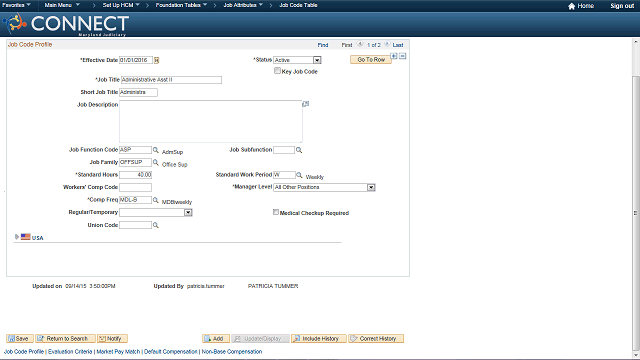Open the Status dropdown

point(317,60)
